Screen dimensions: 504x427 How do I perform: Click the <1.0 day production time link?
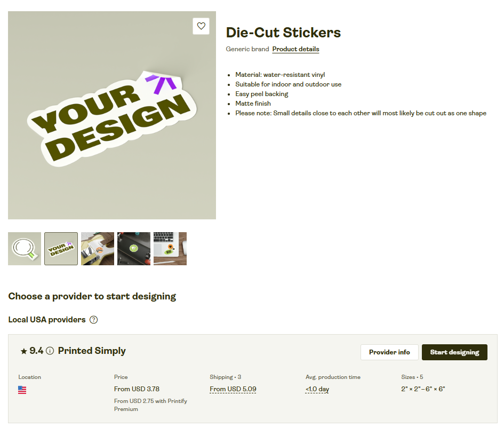pos(317,389)
